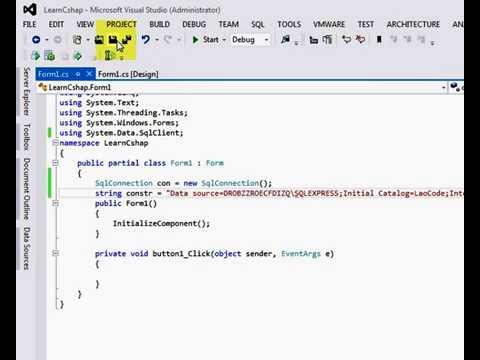Close the Form1.cs tab
Image resolution: width=480 pixels, height=360 pixels.
click(89, 74)
